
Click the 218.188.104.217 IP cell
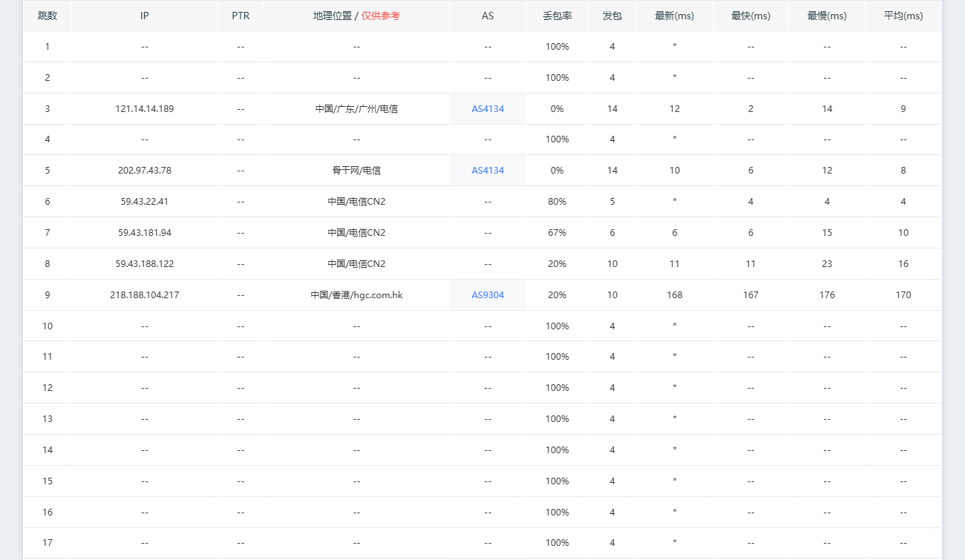tap(145, 295)
